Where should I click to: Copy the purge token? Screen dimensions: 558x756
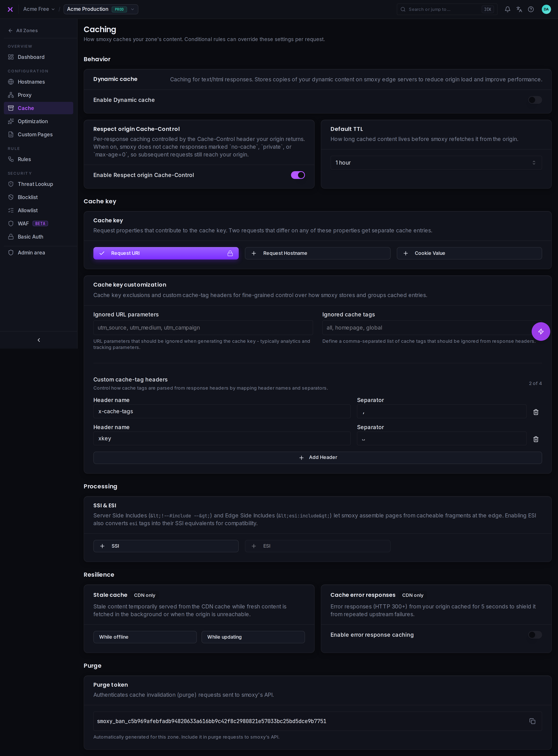[x=532, y=721]
